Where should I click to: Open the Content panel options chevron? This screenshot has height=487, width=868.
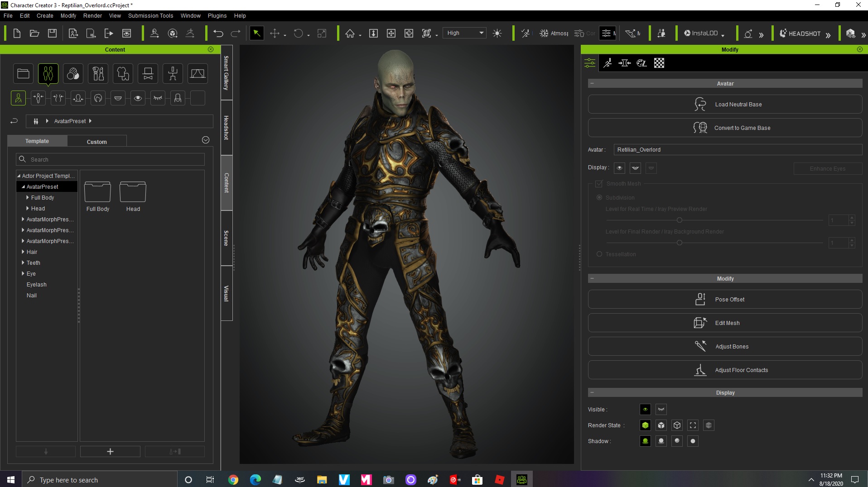tap(205, 140)
